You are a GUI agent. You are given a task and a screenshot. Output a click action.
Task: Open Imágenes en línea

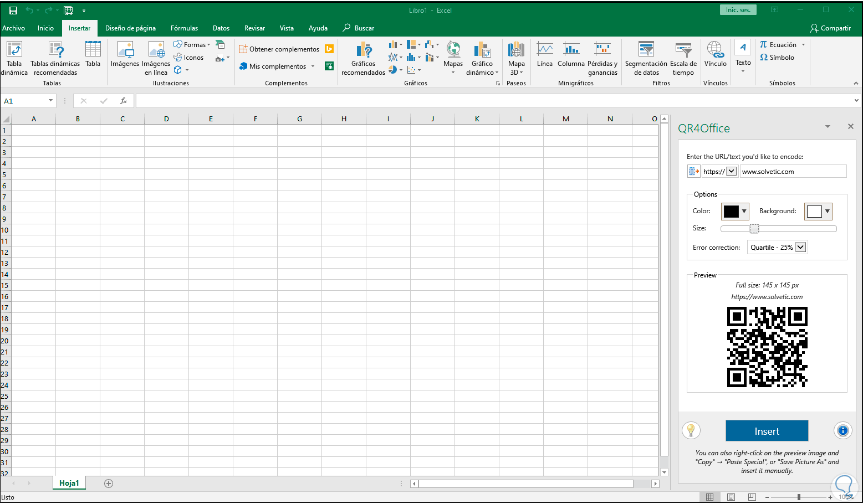click(x=156, y=58)
